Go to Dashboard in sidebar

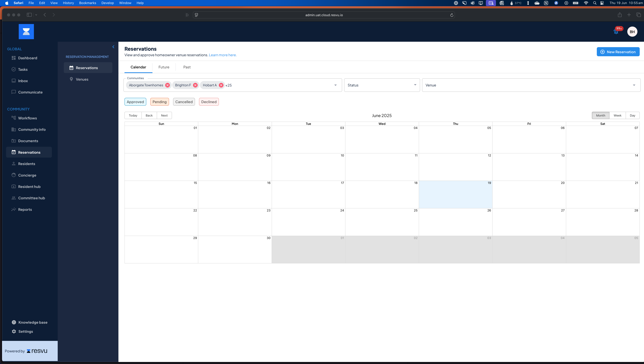(x=28, y=58)
